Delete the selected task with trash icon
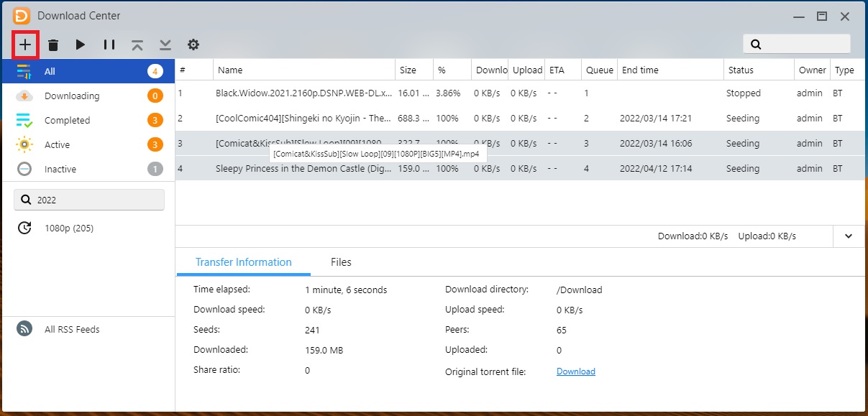Viewport: 868px width, 416px height. (53, 45)
